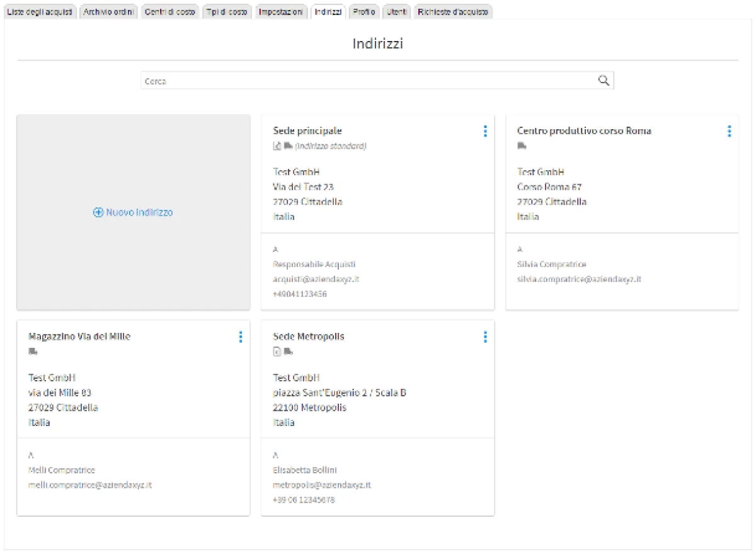Open the Sede Metropolis kebab menu
756x554 pixels.
tap(485, 337)
